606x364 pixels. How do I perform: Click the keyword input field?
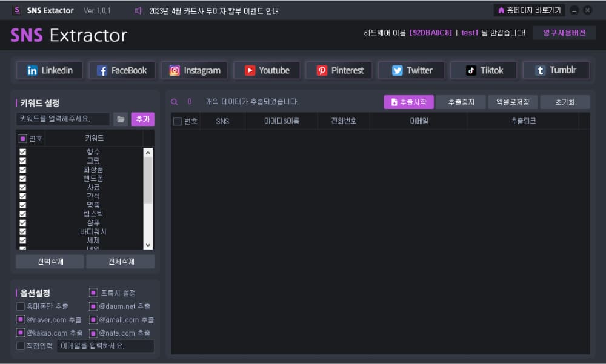[x=63, y=119]
